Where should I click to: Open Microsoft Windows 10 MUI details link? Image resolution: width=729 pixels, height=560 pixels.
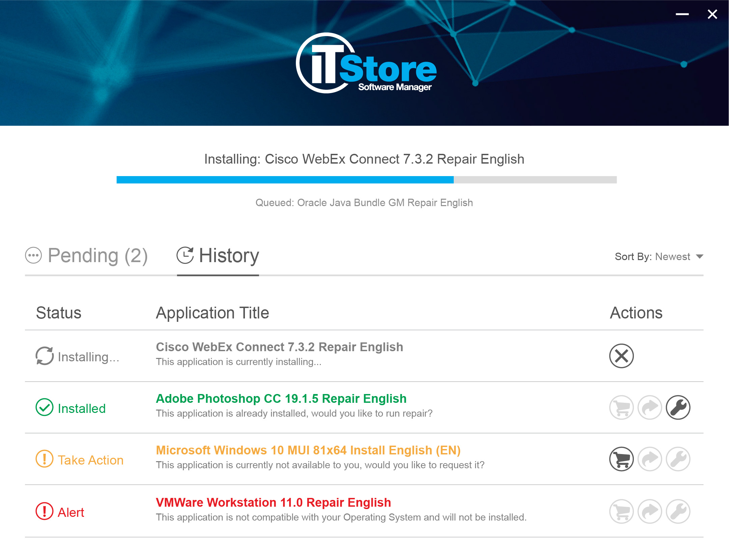(308, 450)
